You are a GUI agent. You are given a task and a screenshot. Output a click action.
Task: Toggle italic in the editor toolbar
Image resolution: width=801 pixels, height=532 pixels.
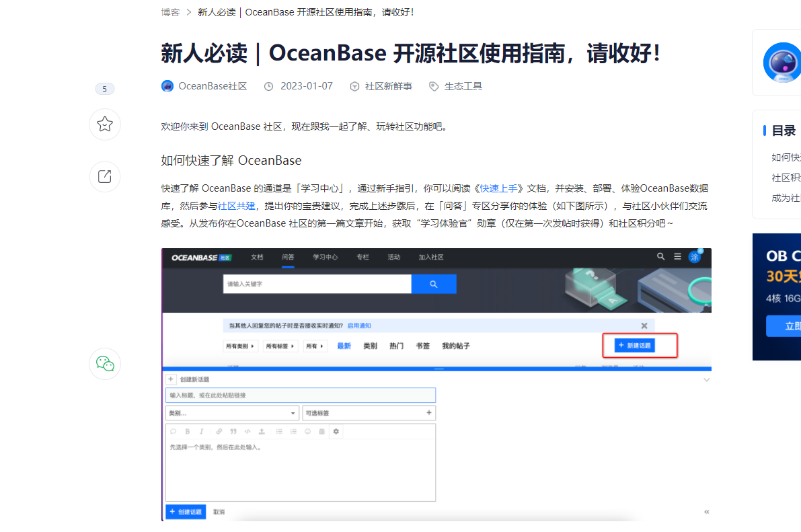point(202,432)
